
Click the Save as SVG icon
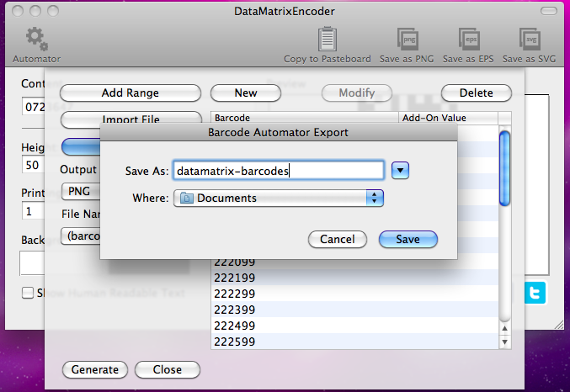pyautogui.click(x=530, y=39)
